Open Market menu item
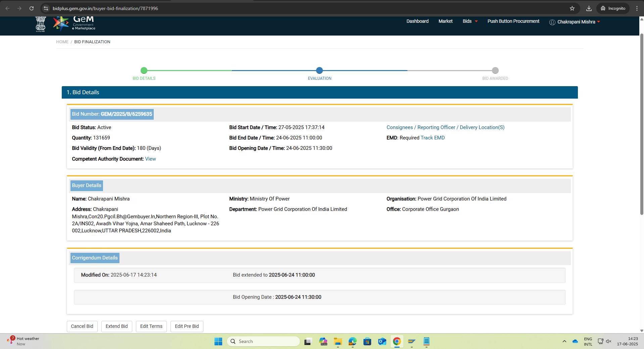Viewport: 644px width, 349px height. (445, 21)
